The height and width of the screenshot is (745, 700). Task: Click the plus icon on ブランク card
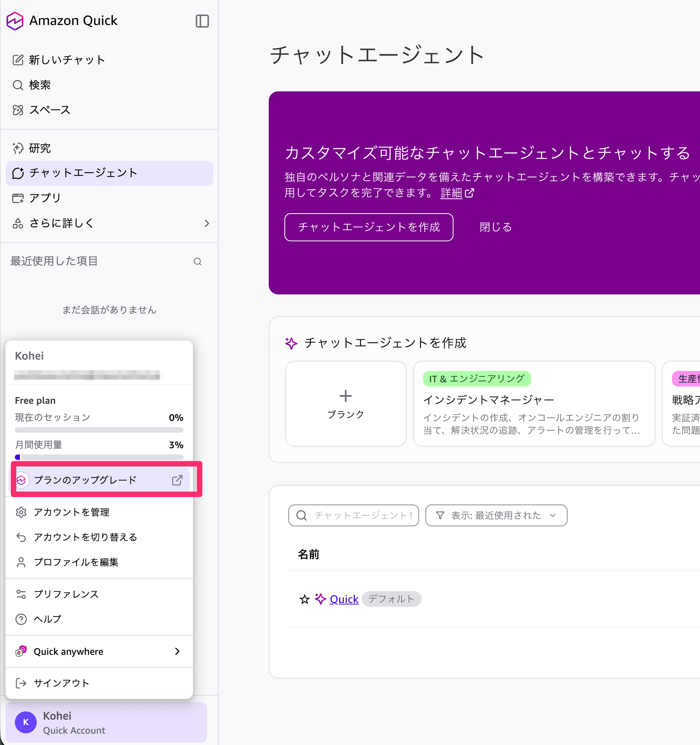coord(346,396)
